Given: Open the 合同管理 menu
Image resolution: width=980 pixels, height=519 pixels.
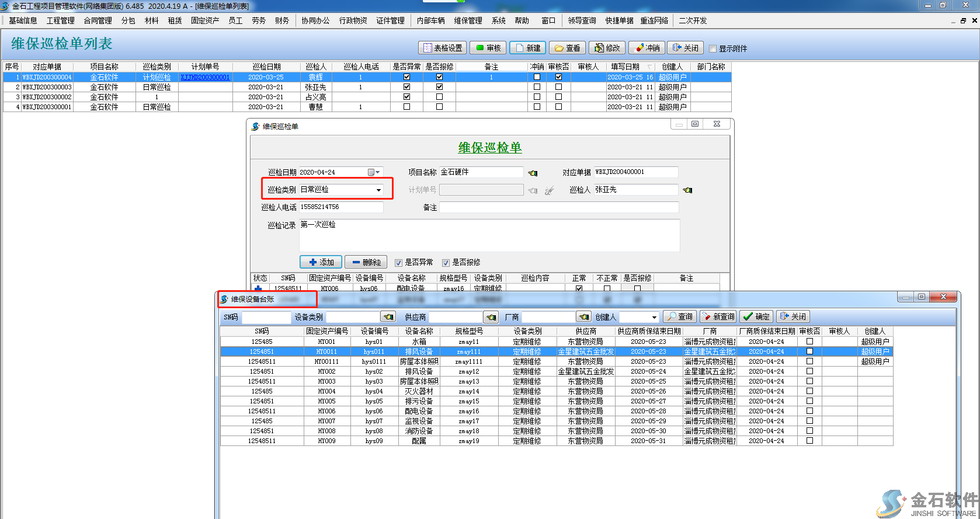Looking at the screenshot, I should pyautogui.click(x=98, y=20).
